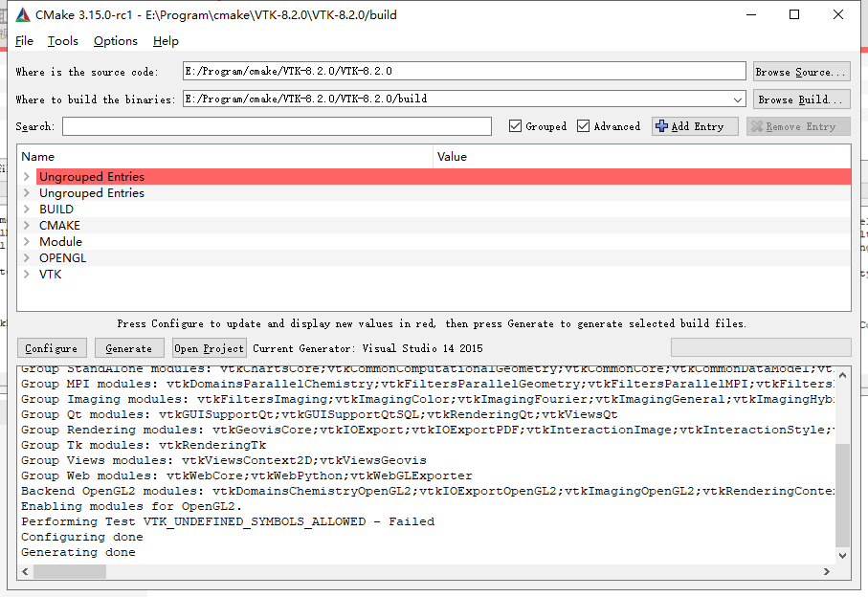Click the output log vertical scrollbar thumb
The image size is (868, 597).
tap(842, 496)
